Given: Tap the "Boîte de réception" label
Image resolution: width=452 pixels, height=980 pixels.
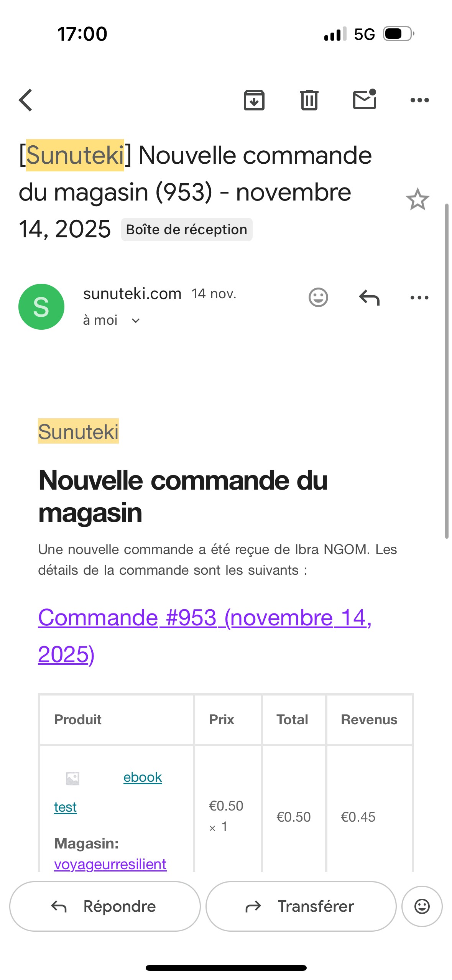Looking at the screenshot, I should 187,230.
